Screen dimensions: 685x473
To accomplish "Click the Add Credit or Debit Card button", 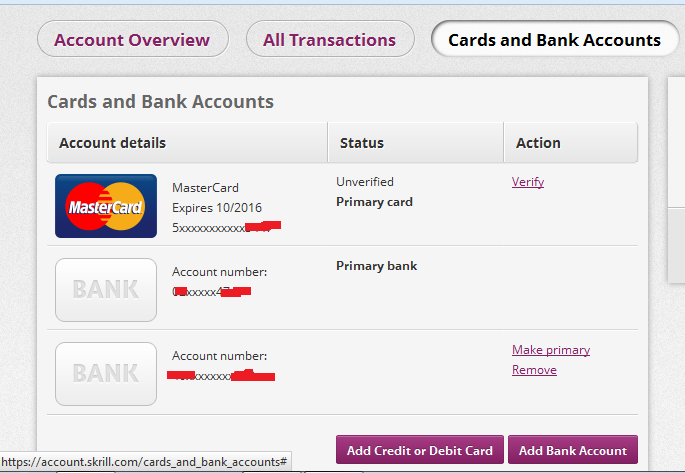I will 420,450.
